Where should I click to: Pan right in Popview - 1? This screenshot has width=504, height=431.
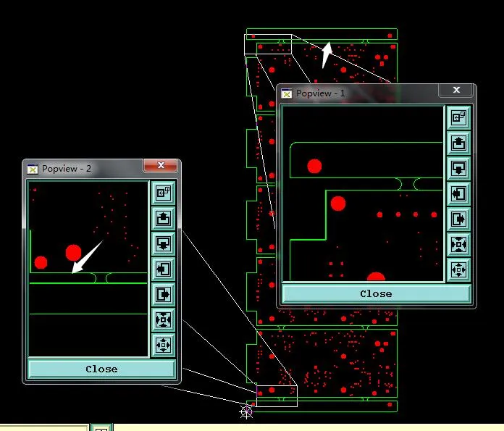click(458, 219)
